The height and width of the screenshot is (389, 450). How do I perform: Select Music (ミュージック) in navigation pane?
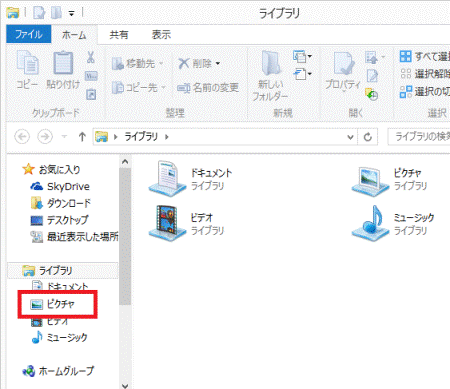pyautogui.click(x=59, y=337)
